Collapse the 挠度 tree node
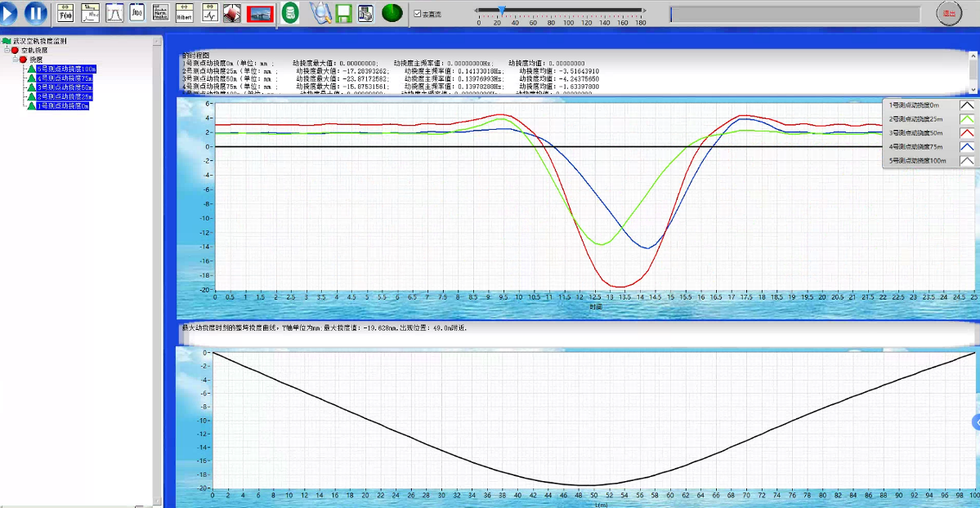 pos(16,60)
